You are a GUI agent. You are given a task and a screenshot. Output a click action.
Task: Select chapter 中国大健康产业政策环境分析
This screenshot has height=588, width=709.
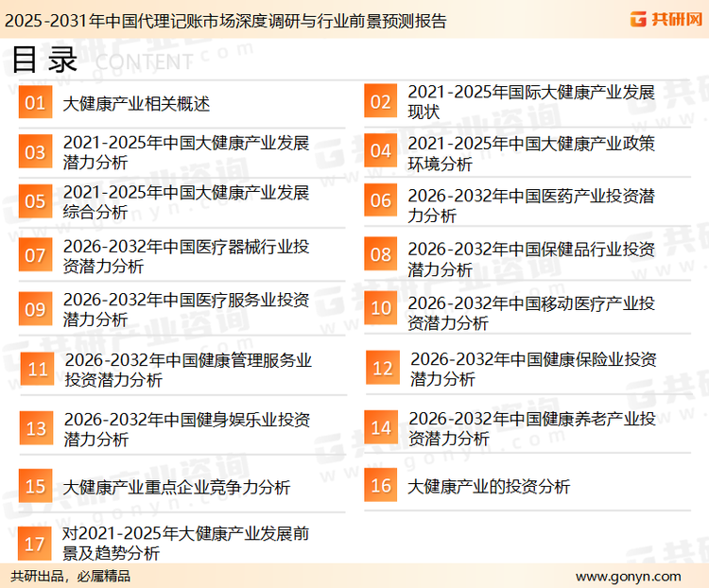pos(531,153)
